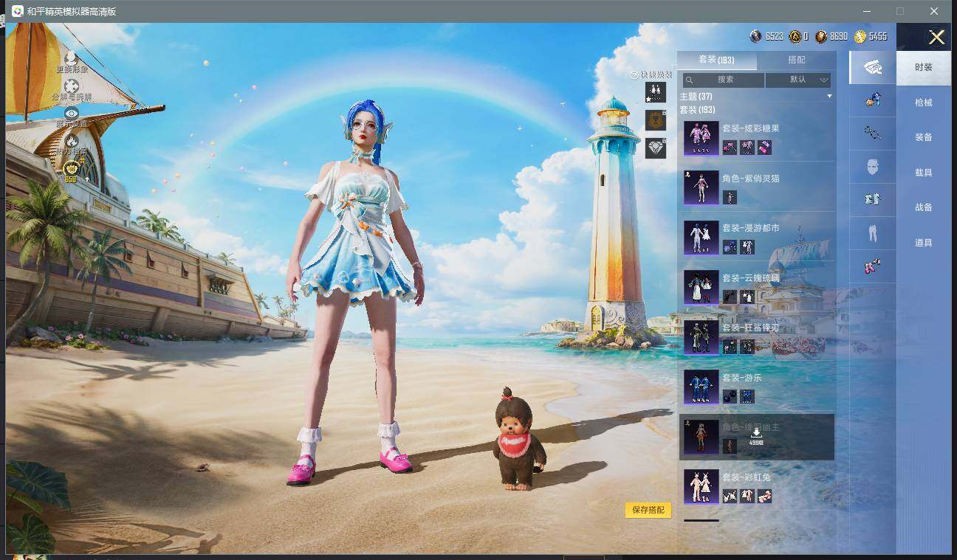Click the first item icon under 炫彩糖果
The height and width of the screenshot is (560, 957).
pyautogui.click(x=730, y=148)
